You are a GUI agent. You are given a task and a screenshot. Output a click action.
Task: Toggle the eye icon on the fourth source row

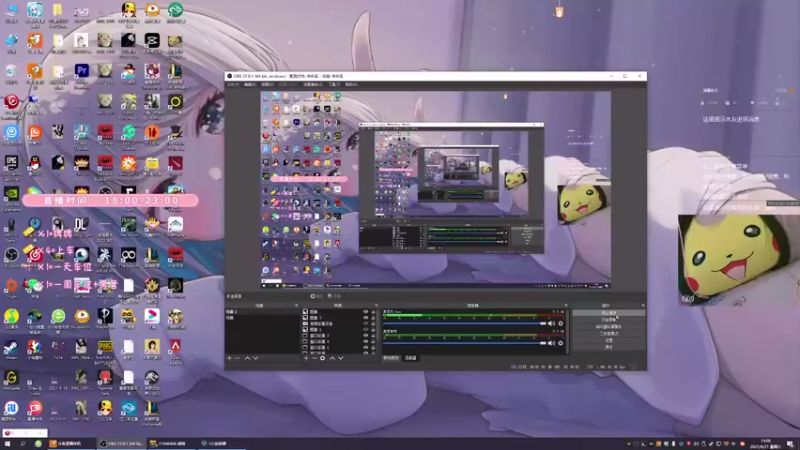coord(366,330)
